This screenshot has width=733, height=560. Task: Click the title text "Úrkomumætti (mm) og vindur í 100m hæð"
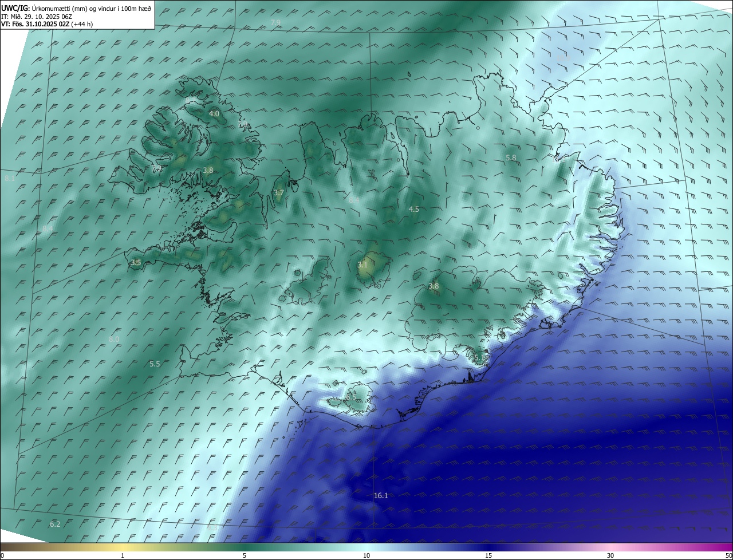(92, 8)
